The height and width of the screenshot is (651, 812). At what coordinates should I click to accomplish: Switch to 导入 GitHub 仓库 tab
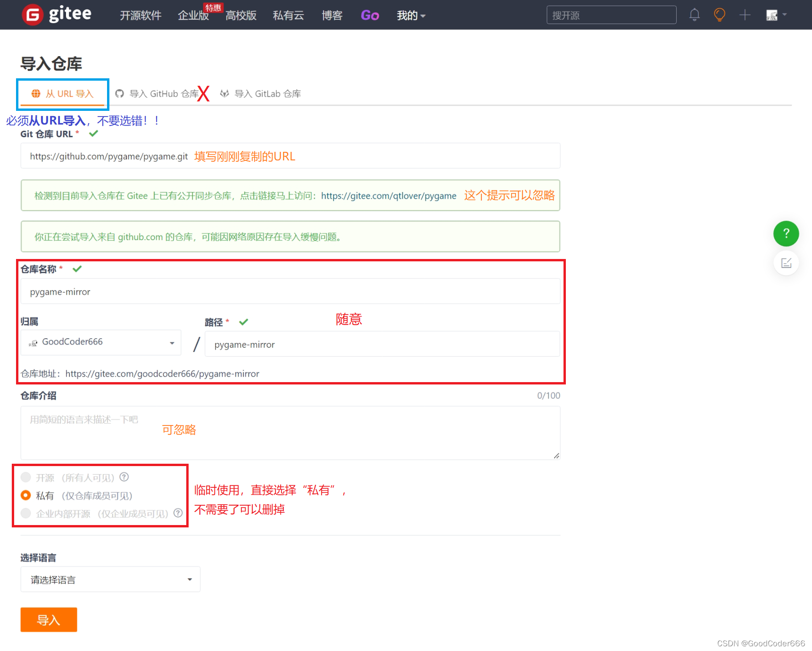coord(157,94)
